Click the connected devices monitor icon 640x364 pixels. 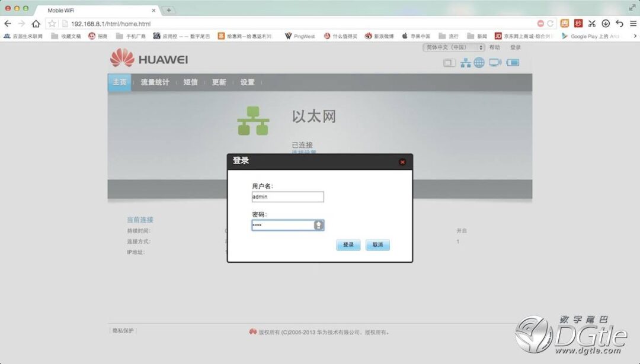click(x=495, y=62)
